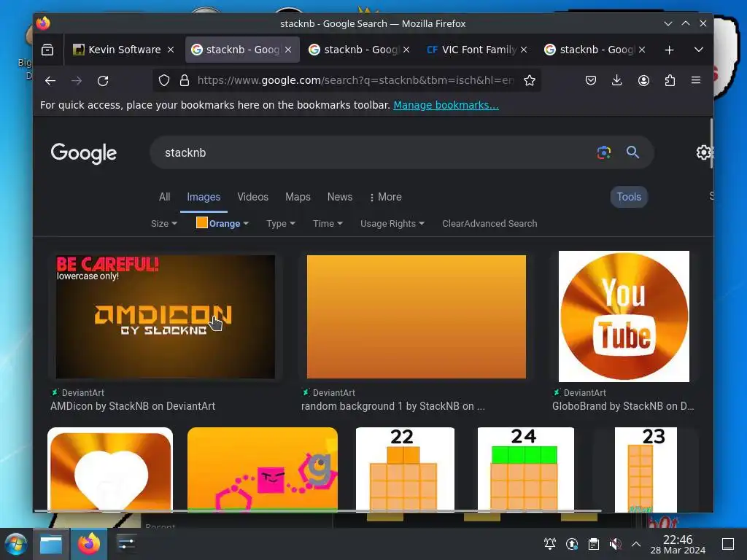Select the Images search tab
747x560 pixels.
pos(204,197)
